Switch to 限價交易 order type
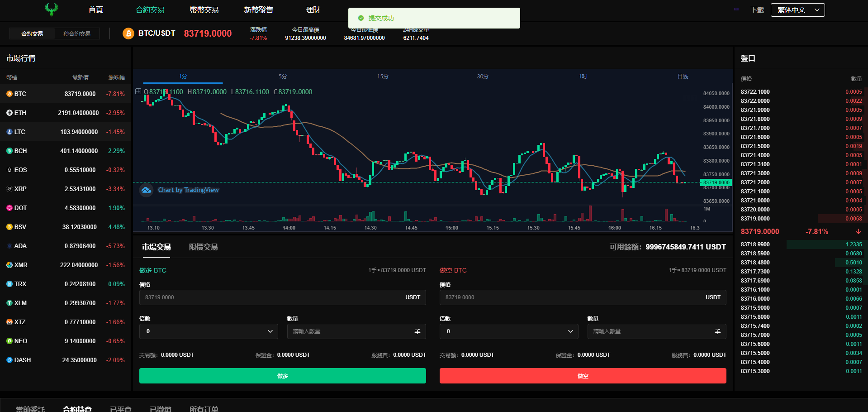The width and height of the screenshot is (868, 412). (203, 247)
